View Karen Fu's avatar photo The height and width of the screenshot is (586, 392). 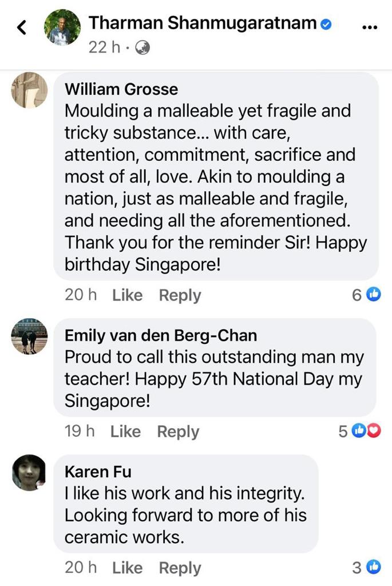29,473
